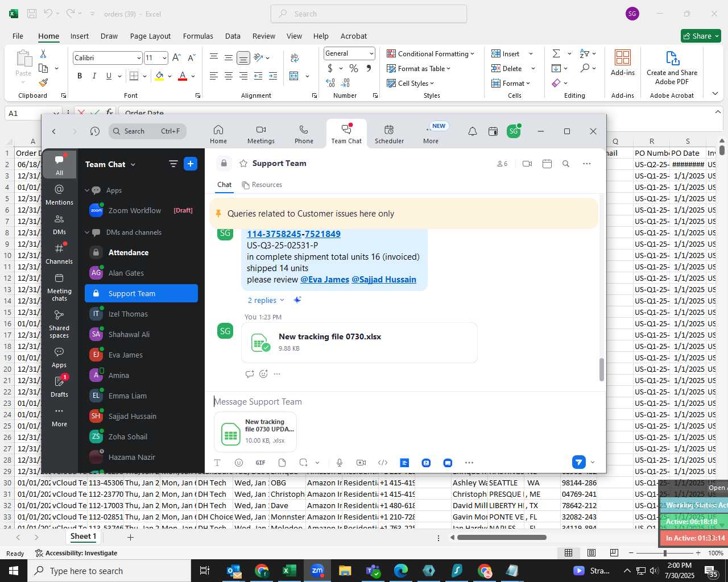Click the Share button in Excel

701,36
